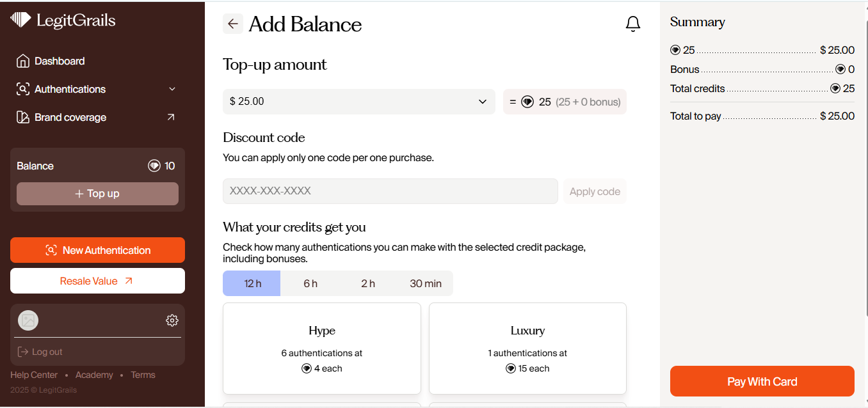Click the Dashboard home icon

click(x=23, y=61)
